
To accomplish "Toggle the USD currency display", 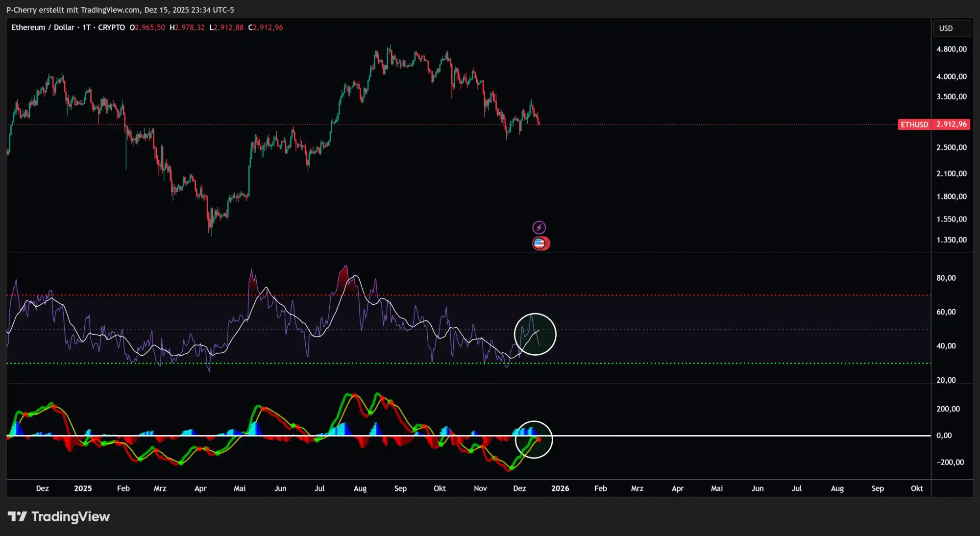I will tap(951, 28).
